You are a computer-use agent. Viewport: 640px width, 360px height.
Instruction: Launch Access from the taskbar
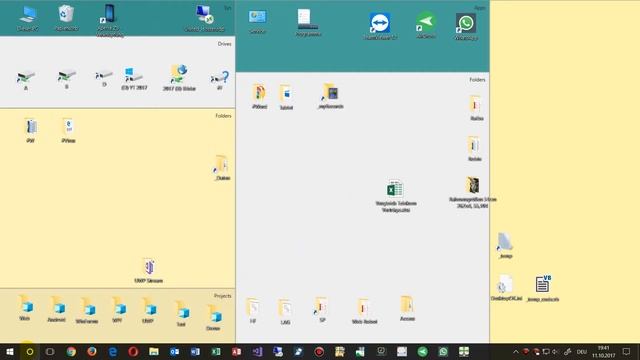point(236,351)
